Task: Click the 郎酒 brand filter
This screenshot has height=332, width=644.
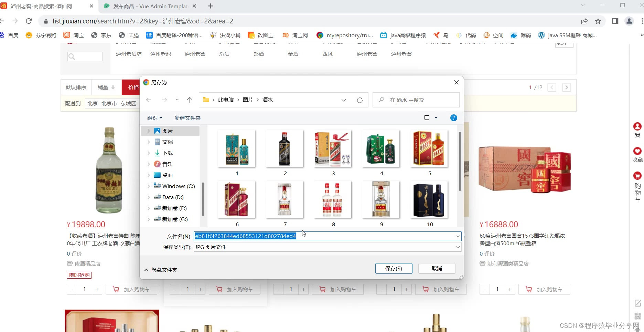Action: pos(259,54)
